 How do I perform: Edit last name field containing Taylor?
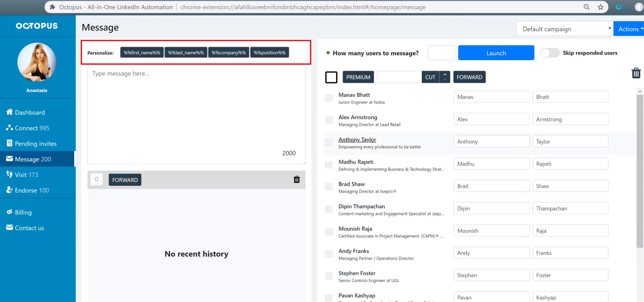(570, 141)
